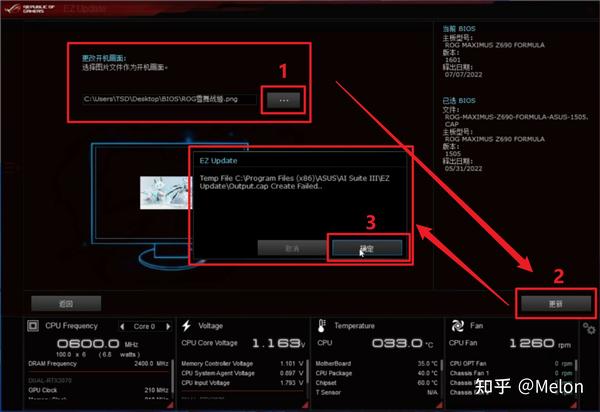Click the "CPU Input Voltage" row
Viewport: 600px width, 412px height.
point(243,383)
